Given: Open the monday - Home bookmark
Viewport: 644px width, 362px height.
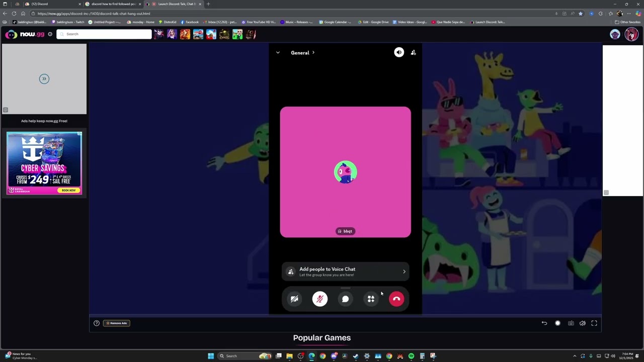Looking at the screenshot, I should 141,22.
